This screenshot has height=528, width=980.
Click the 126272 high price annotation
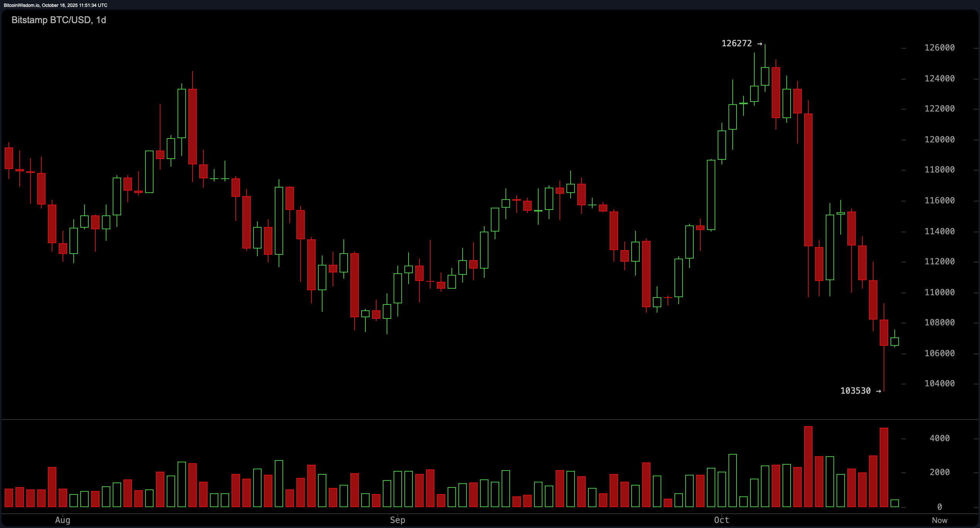pyautogui.click(x=737, y=44)
